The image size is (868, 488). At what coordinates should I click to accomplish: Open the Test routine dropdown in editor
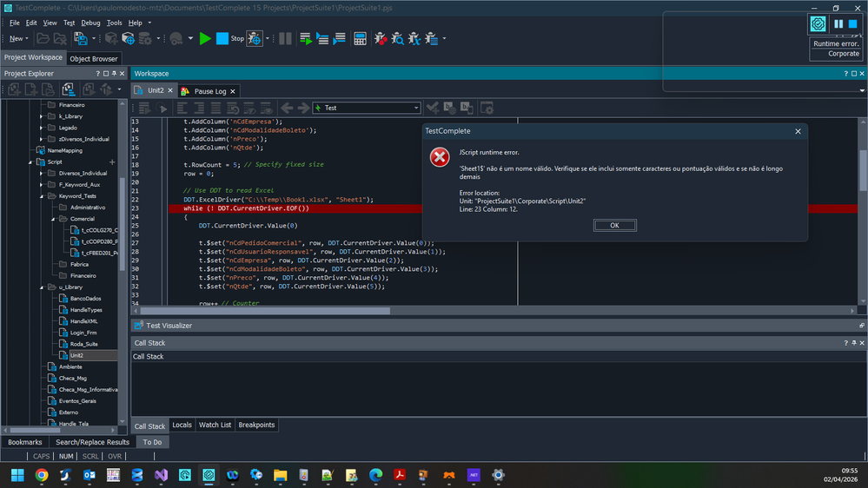pos(416,108)
